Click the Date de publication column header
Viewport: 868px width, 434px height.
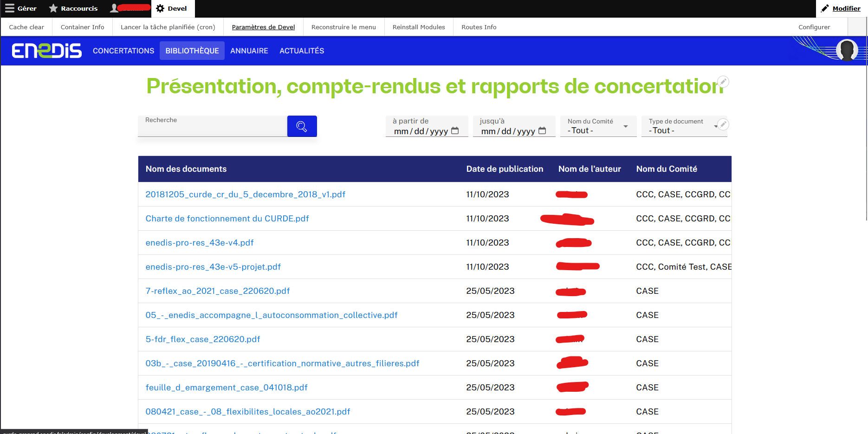pyautogui.click(x=505, y=169)
